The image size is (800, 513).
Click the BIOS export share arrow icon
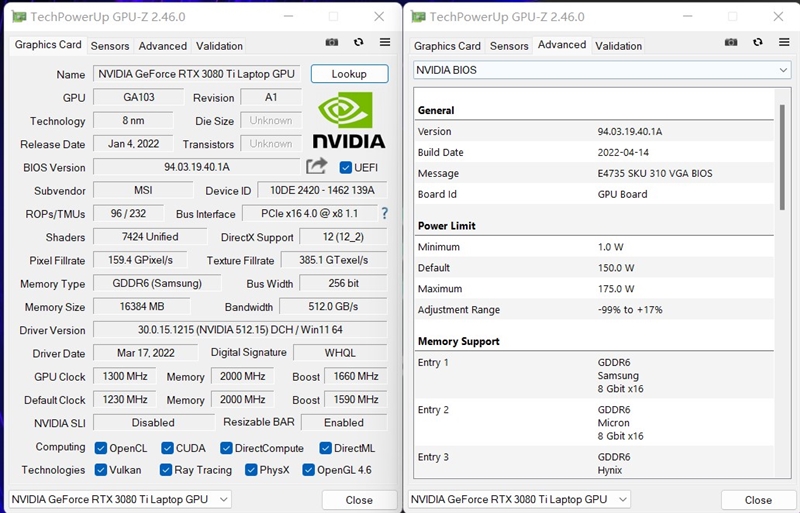coord(316,166)
